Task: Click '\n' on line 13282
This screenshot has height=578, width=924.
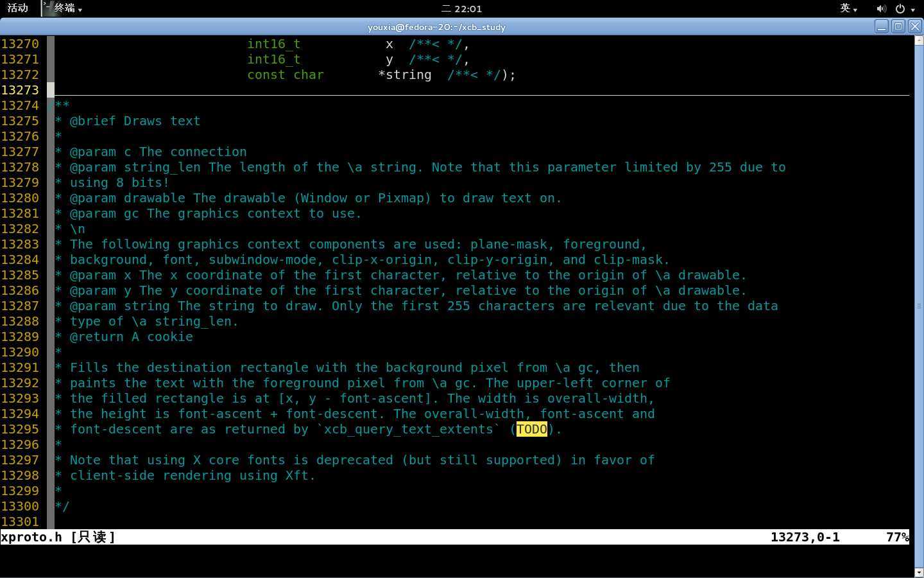Action: click(77, 229)
